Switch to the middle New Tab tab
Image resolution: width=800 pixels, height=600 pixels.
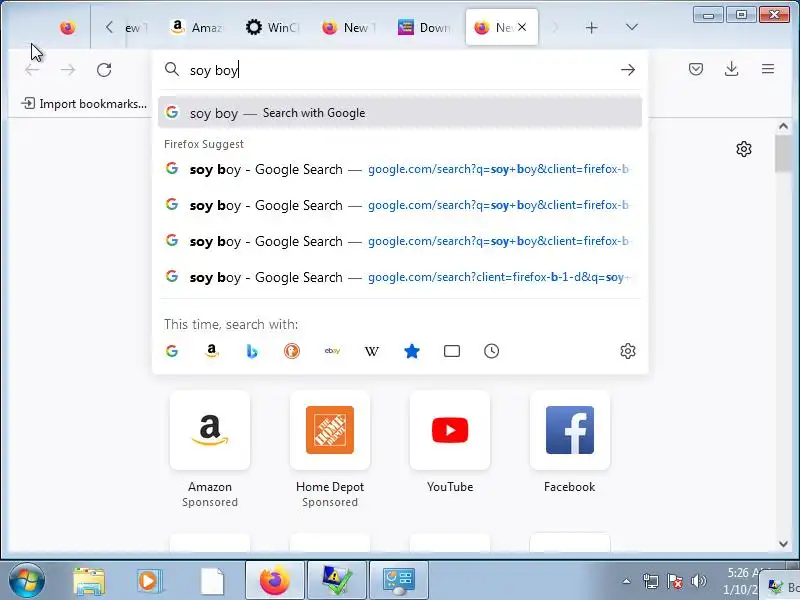(x=348, y=28)
